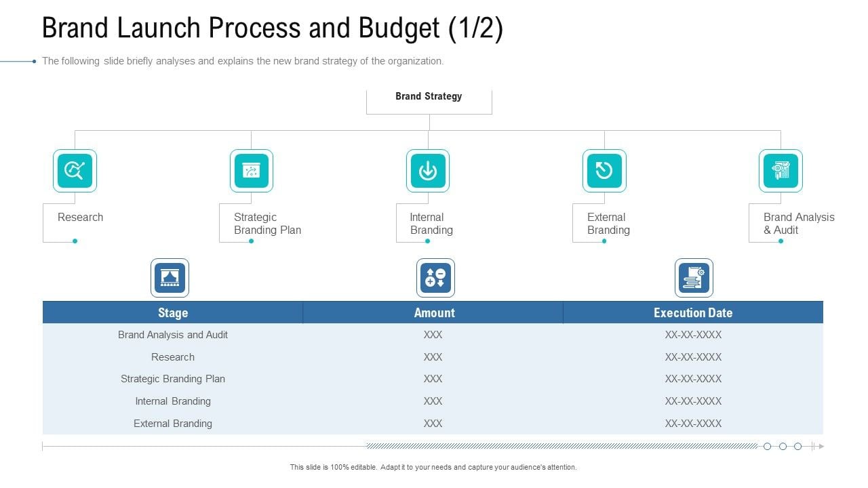Select table cell Brand Analysis and Audit

173,335
